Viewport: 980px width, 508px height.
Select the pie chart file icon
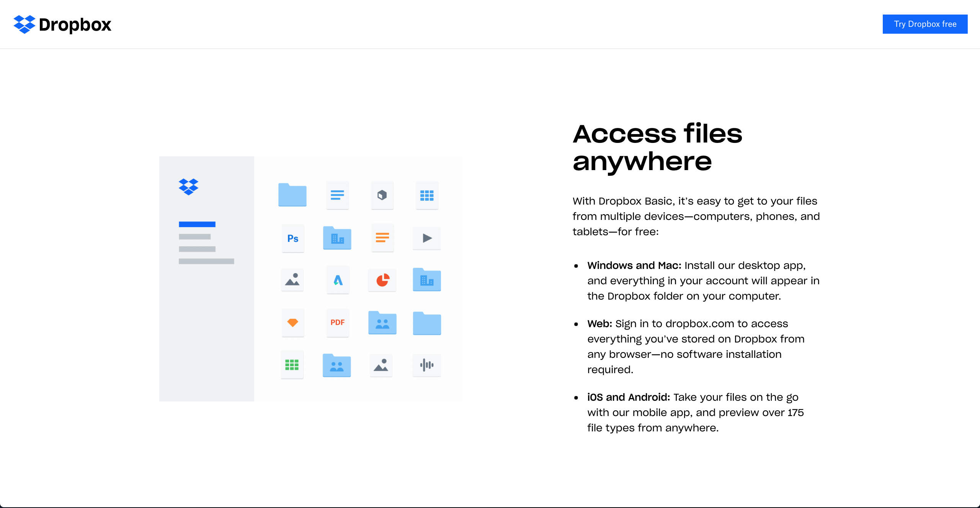click(382, 280)
